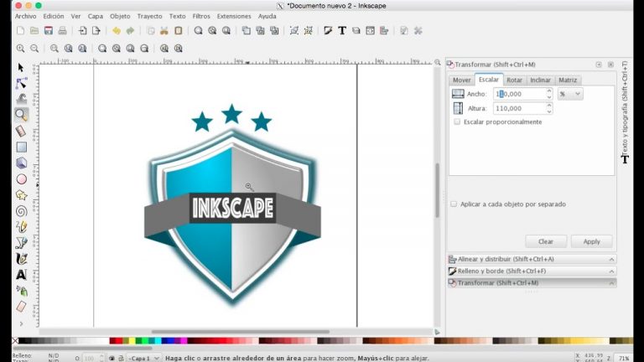The height and width of the screenshot is (362, 644).
Task: Select the Spiral tool
Action: pyautogui.click(x=21, y=211)
